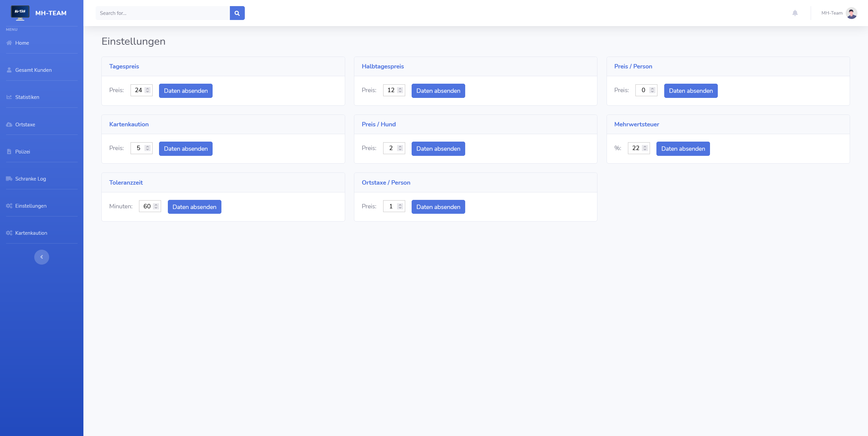The image size is (868, 436).
Task: Click the Mehrwertsteuer percent spinner arrows
Action: coord(645,148)
